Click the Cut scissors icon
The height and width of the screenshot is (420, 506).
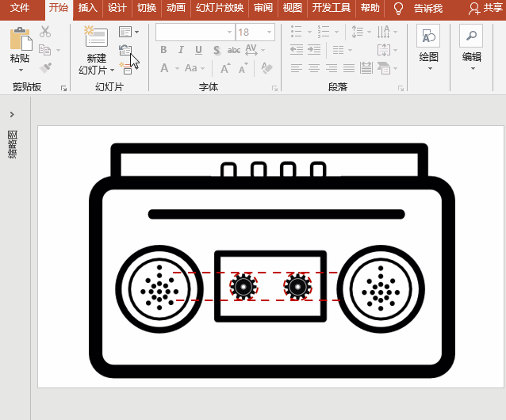click(45, 32)
